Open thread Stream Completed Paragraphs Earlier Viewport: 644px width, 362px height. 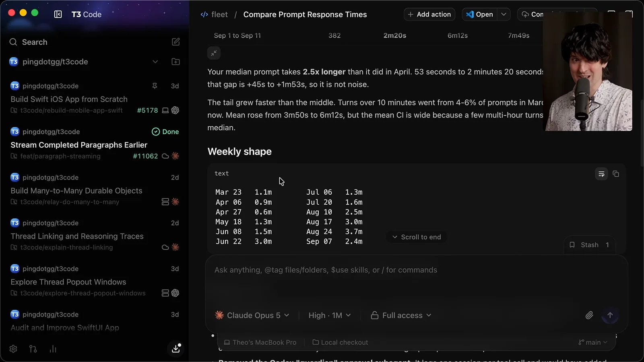(79, 145)
